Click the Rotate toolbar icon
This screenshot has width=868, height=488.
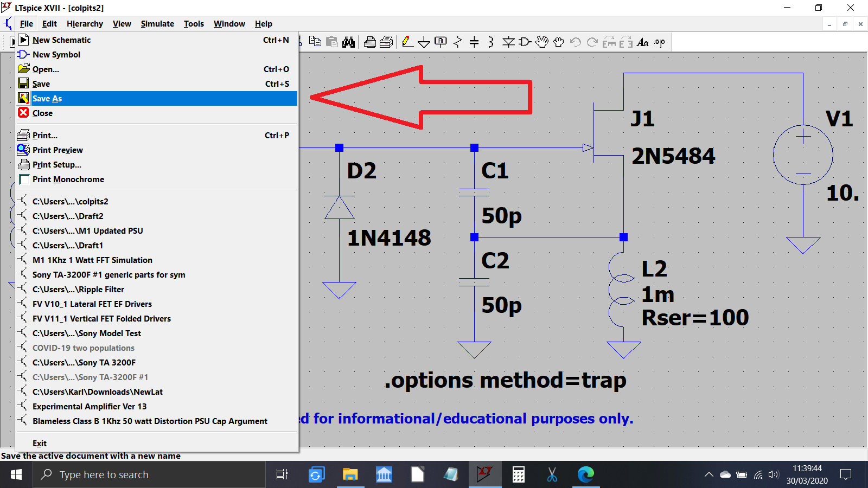tap(609, 42)
